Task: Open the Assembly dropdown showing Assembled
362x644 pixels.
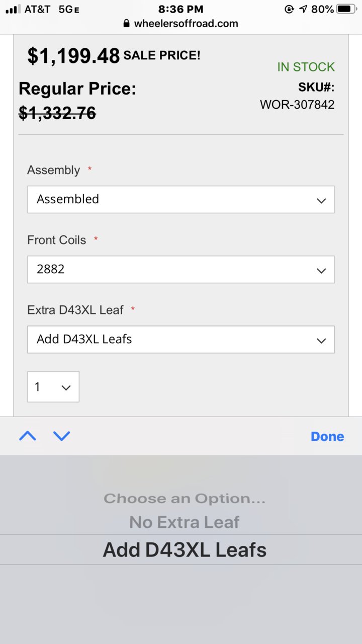Action: (181, 199)
